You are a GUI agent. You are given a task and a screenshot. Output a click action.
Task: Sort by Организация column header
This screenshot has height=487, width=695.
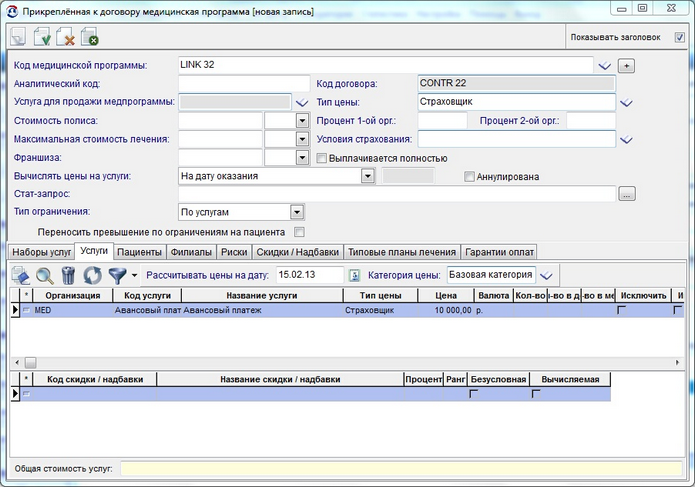[73, 296]
